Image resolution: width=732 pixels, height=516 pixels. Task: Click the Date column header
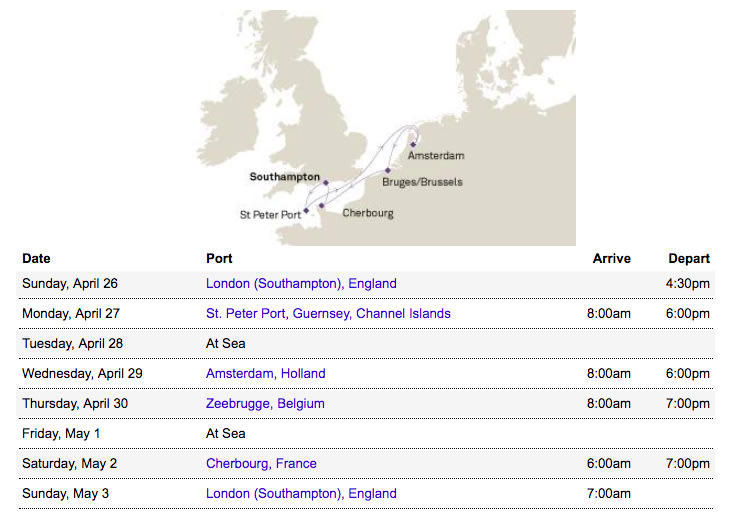point(36,258)
